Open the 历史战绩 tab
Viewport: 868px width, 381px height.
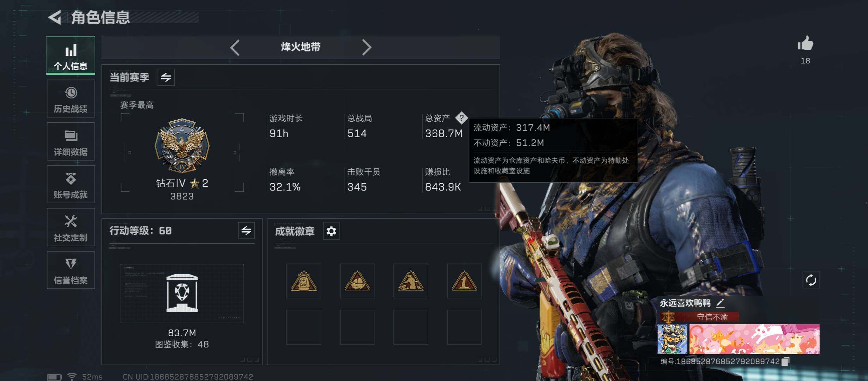(x=71, y=99)
